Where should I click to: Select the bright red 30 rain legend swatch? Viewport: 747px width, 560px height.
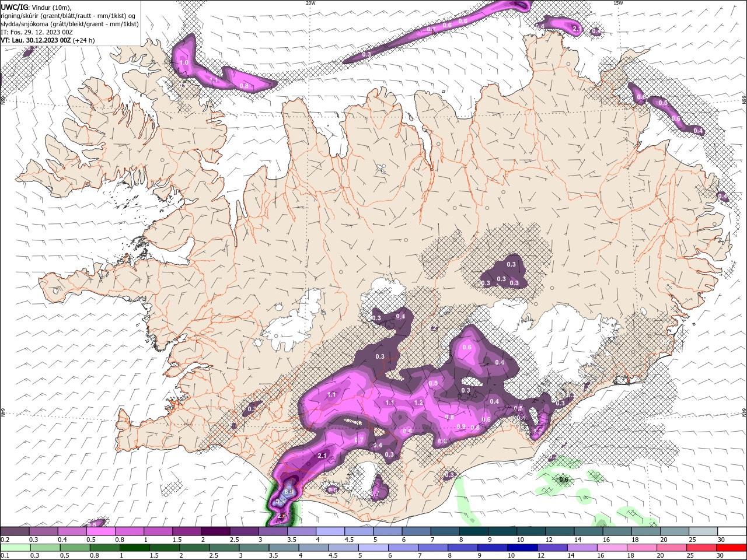coord(731,548)
